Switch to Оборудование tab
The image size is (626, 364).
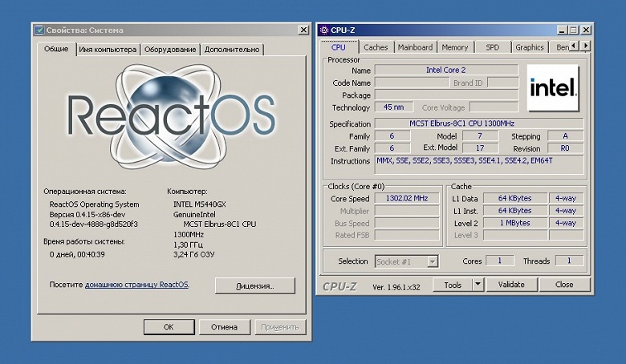point(170,50)
